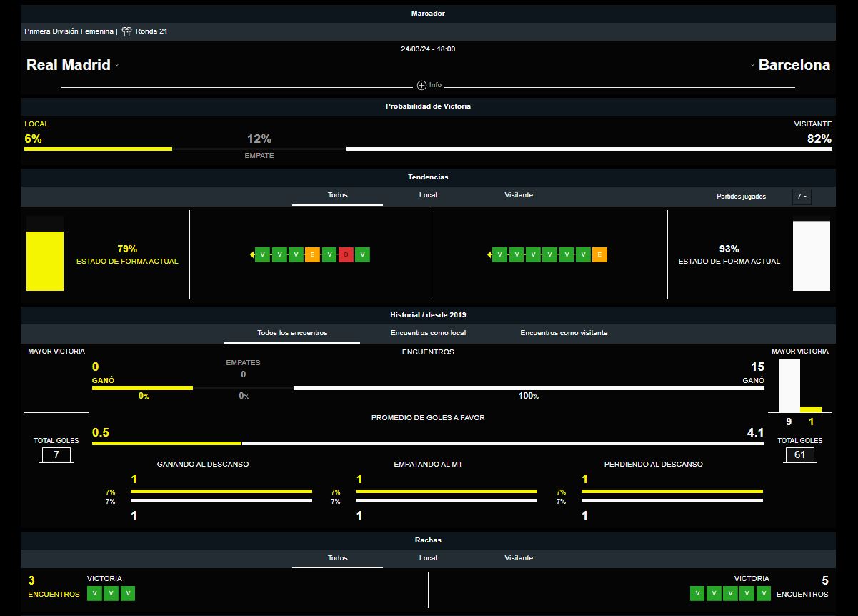The height and width of the screenshot is (616, 858).
Task: Click the yellow arrow left of Barcelona's form
Action: [489, 254]
